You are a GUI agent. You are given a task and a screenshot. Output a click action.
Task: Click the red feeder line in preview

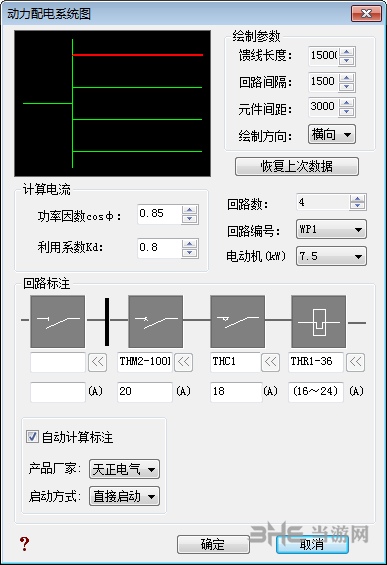(138, 55)
